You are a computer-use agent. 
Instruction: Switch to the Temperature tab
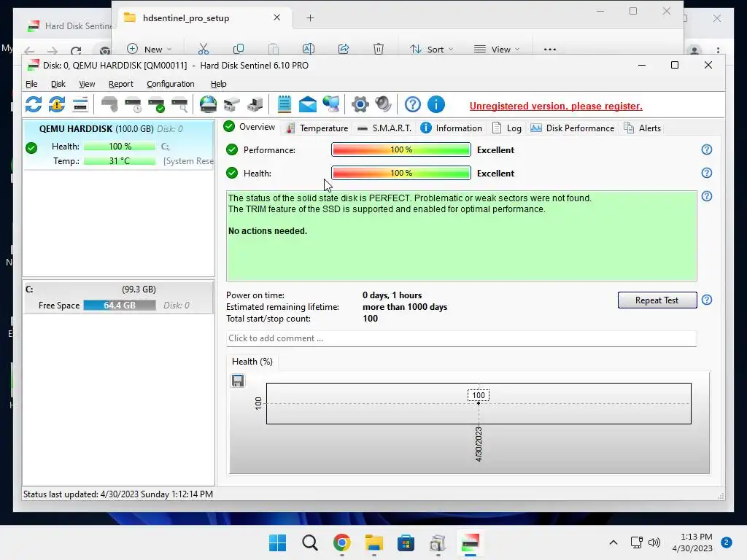coord(317,128)
